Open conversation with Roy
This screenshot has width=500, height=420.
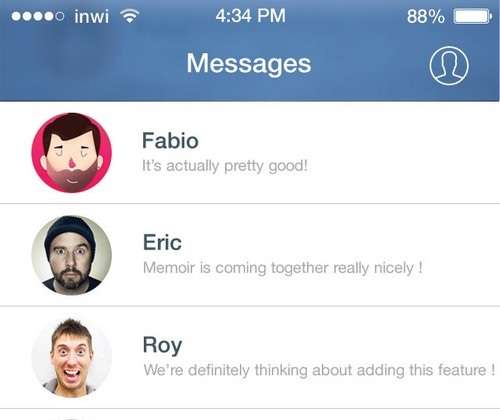click(250, 357)
